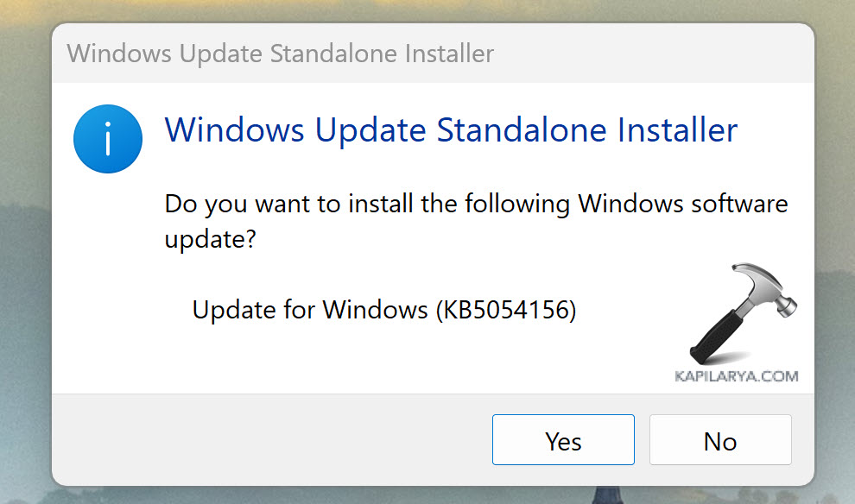Click the desktop wallpaper below the dialog

432,496
